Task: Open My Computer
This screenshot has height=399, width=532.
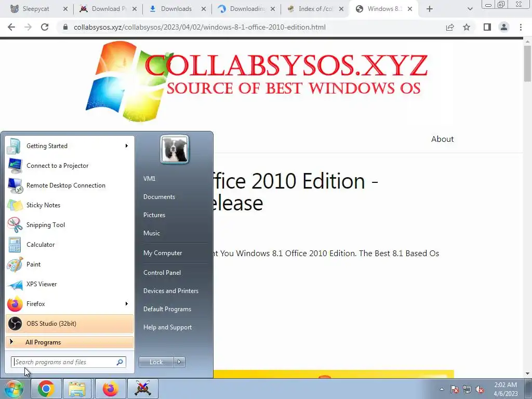Action: (x=163, y=253)
